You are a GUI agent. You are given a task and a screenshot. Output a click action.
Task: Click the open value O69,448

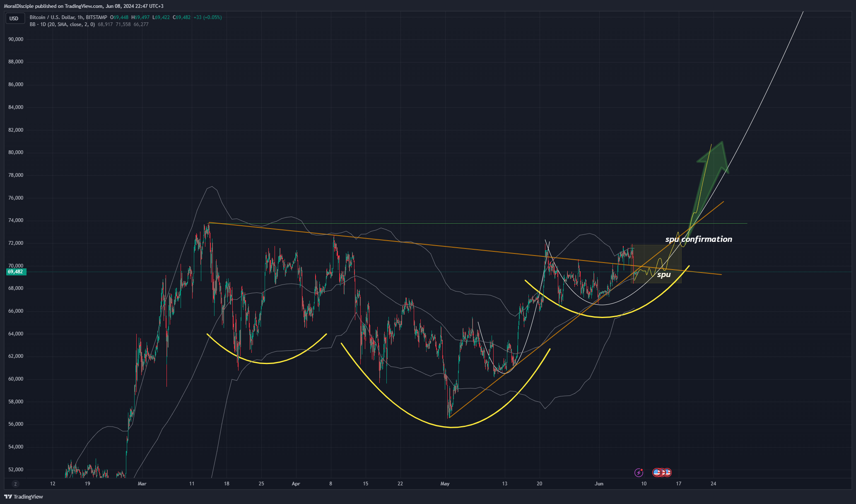pos(119,17)
